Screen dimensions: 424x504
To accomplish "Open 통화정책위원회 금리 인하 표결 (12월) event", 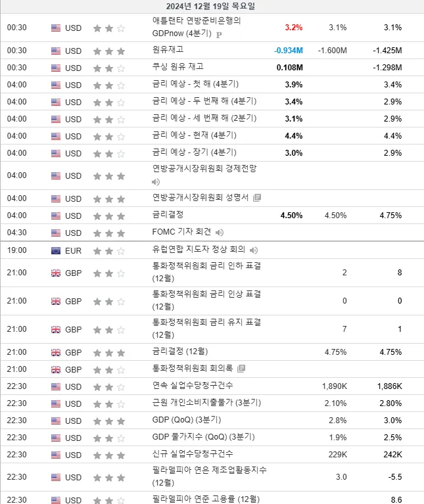I will point(206,272).
